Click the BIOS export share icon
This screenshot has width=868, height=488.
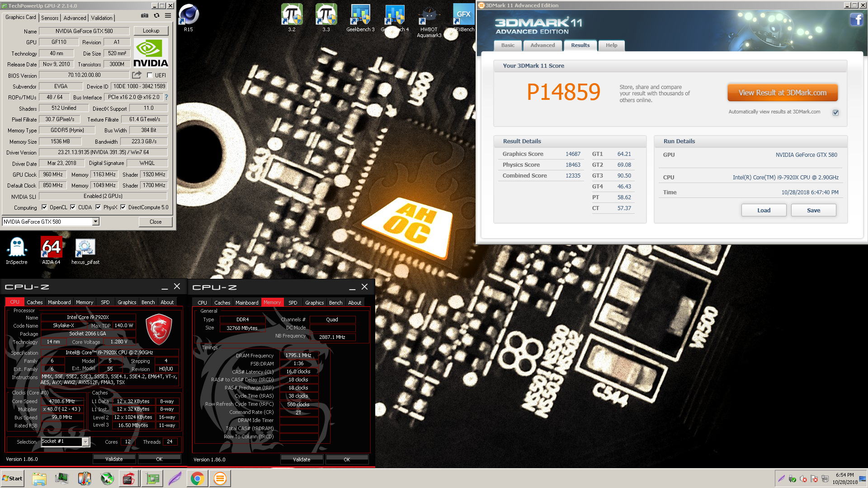(137, 75)
